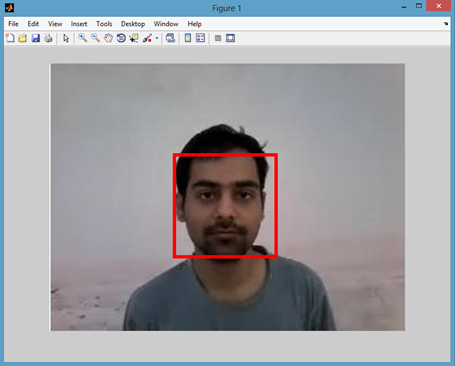
Task: Select the Pan hand tool
Action: (108, 38)
